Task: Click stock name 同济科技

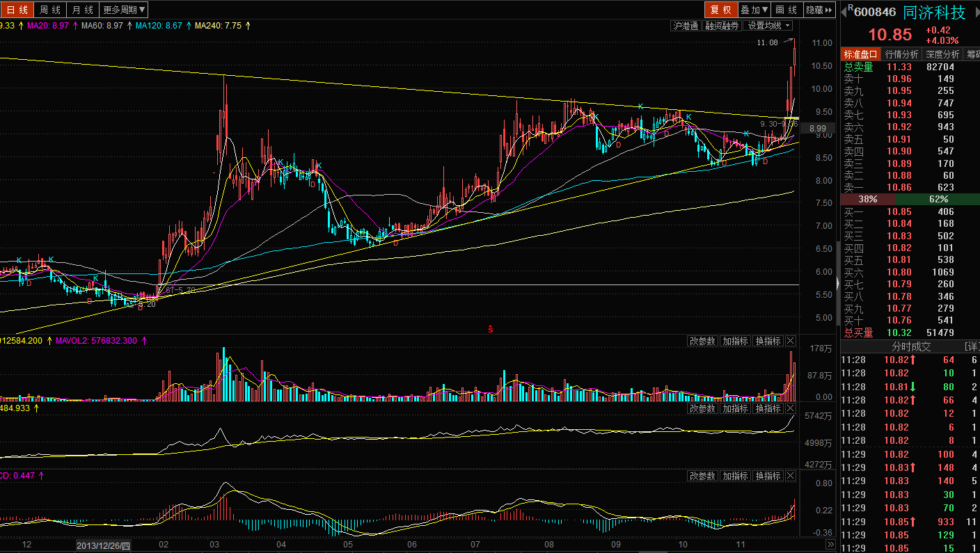Action: coord(934,13)
